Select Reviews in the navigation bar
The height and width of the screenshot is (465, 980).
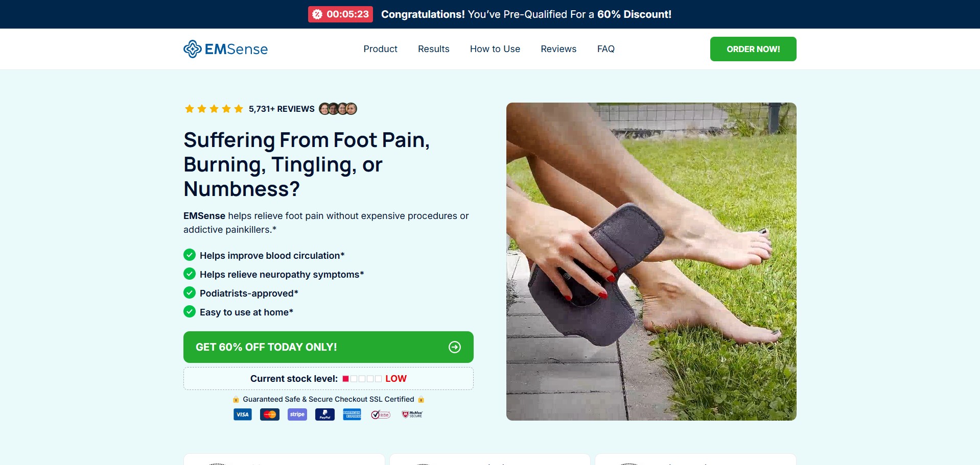pyautogui.click(x=558, y=49)
